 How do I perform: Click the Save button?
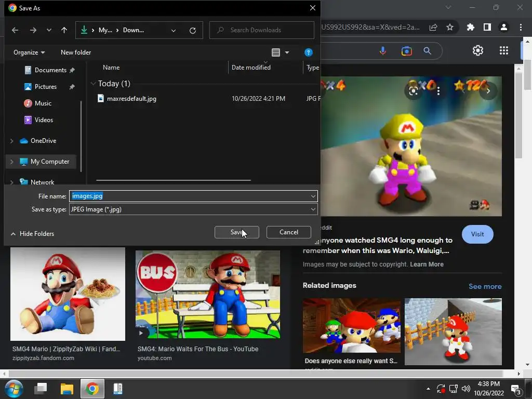(x=237, y=232)
